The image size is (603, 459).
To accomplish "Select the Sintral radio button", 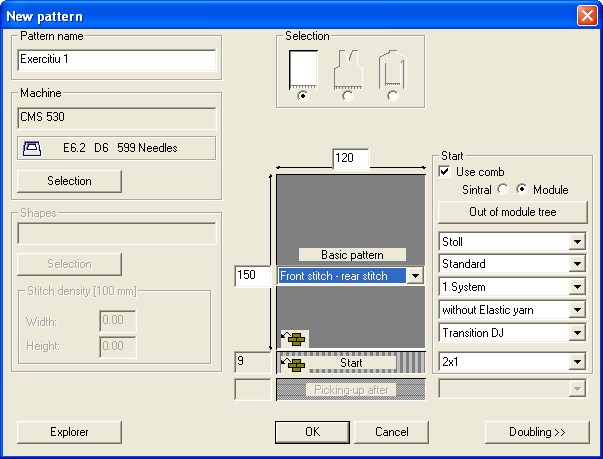I will (x=503, y=189).
